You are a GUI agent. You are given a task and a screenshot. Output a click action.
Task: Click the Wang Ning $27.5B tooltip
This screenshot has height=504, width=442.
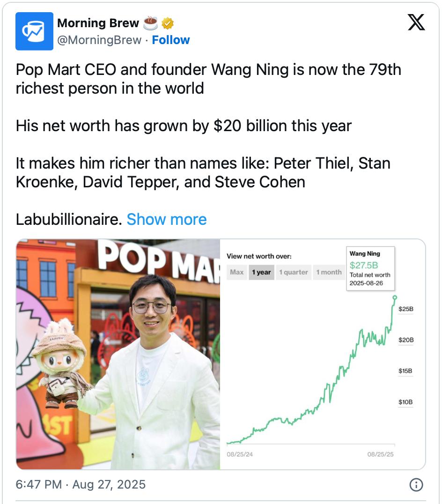(x=370, y=268)
